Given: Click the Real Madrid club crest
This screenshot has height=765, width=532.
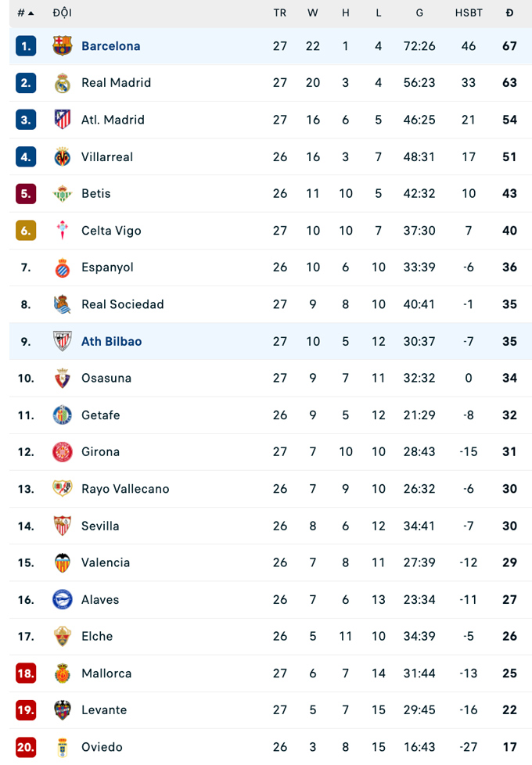Looking at the screenshot, I should (63, 83).
